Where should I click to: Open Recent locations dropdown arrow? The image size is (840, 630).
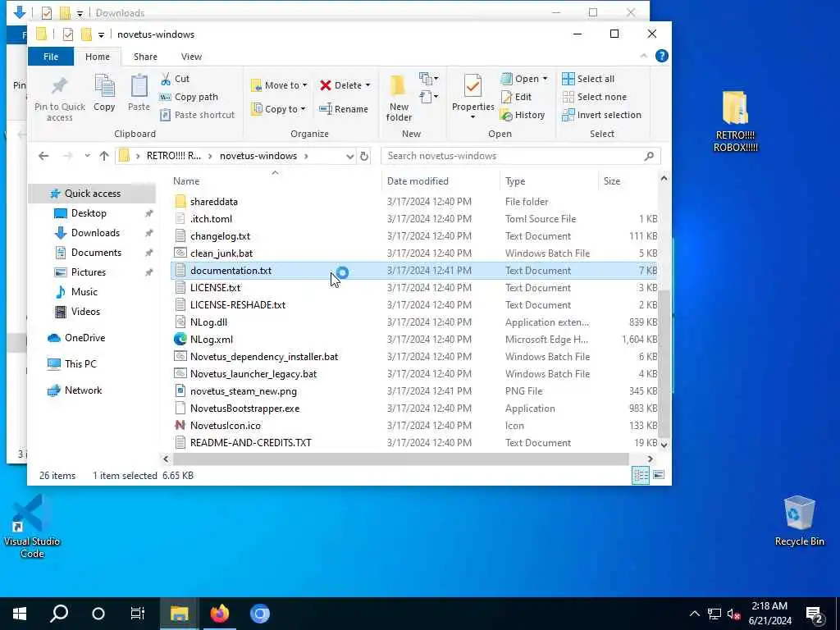[87, 156]
